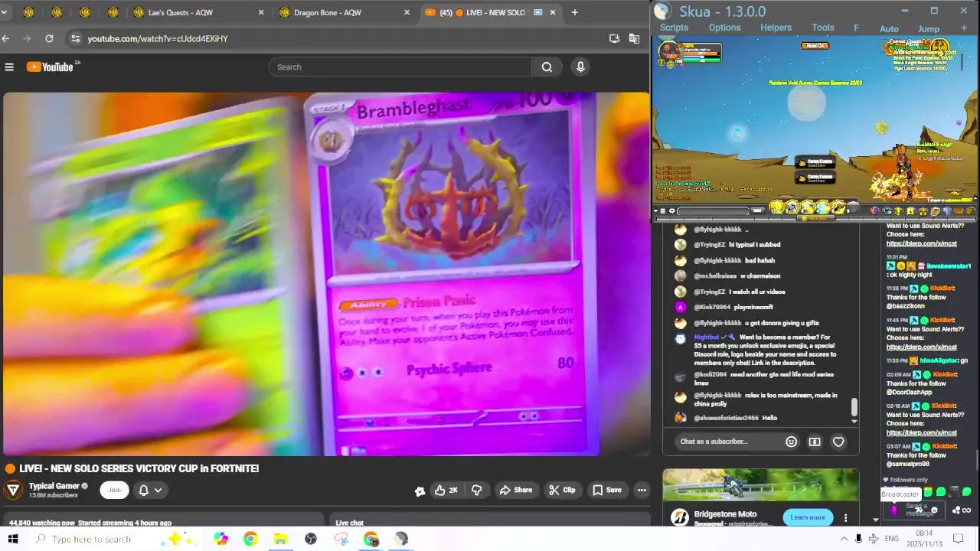Go back with the Chrome back arrow
Viewport: 980px width, 551px height.
(x=6, y=38)
